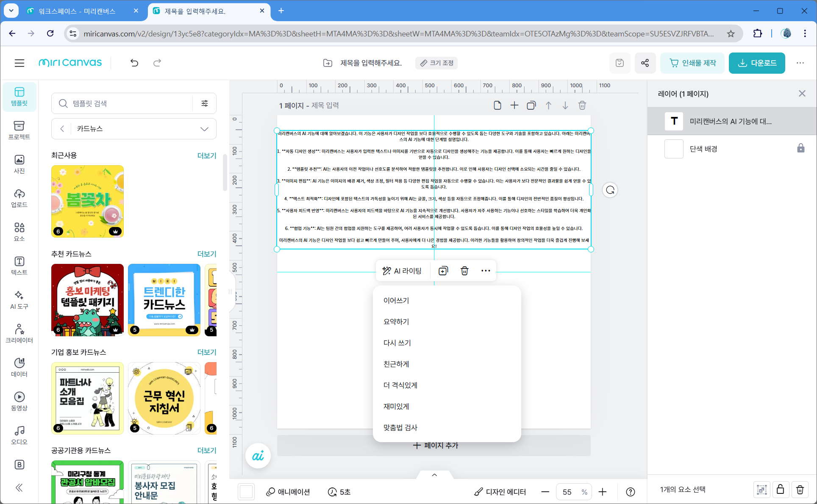This screenshot has width=817, height=504.
Task: Open the AI 도구 sidebar panel
Action: click(x=19, y=299)
